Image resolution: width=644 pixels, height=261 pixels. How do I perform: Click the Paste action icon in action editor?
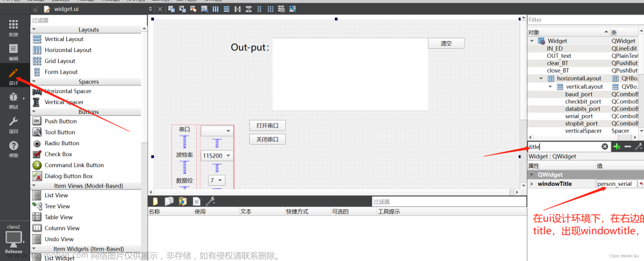click(182, 201)
